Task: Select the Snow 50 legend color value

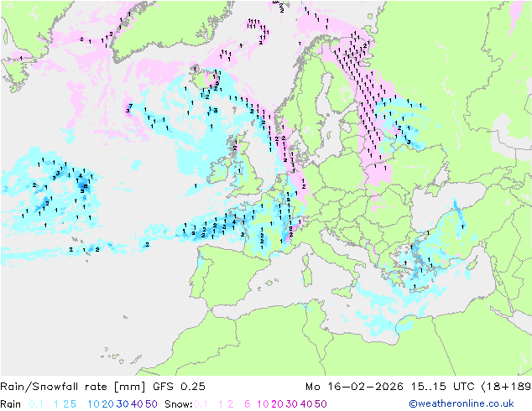Action: pos(321,404)
